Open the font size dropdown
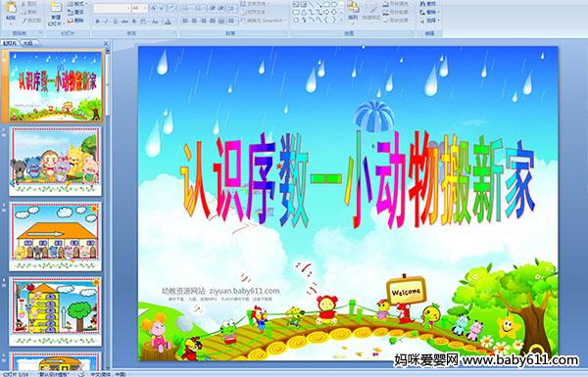588x377 pixels. tap(145, 8)
